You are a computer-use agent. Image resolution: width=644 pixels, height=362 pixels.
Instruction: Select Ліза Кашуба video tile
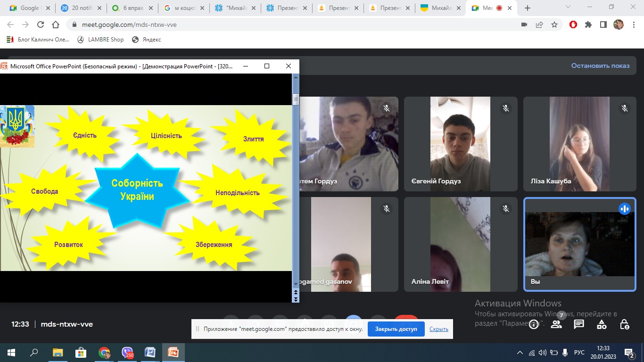tap(579, 144)
